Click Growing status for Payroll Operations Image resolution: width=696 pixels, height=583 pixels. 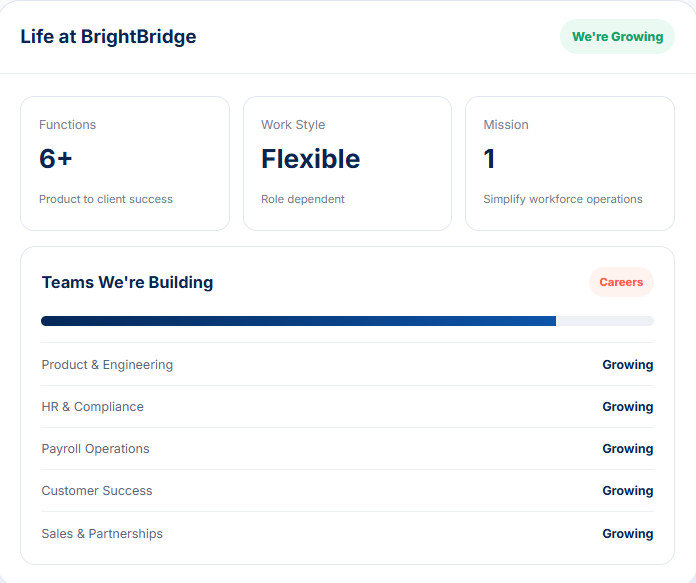pos(627,448)
